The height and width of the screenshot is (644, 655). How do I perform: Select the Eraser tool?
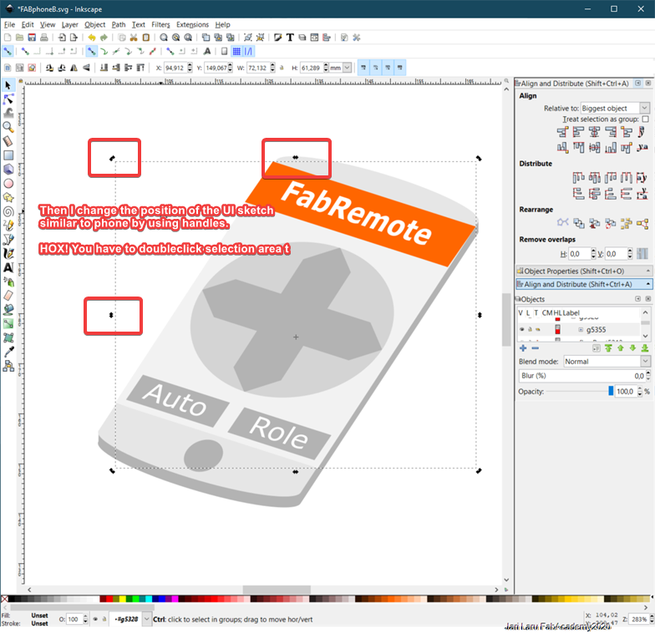click(8, 296)
